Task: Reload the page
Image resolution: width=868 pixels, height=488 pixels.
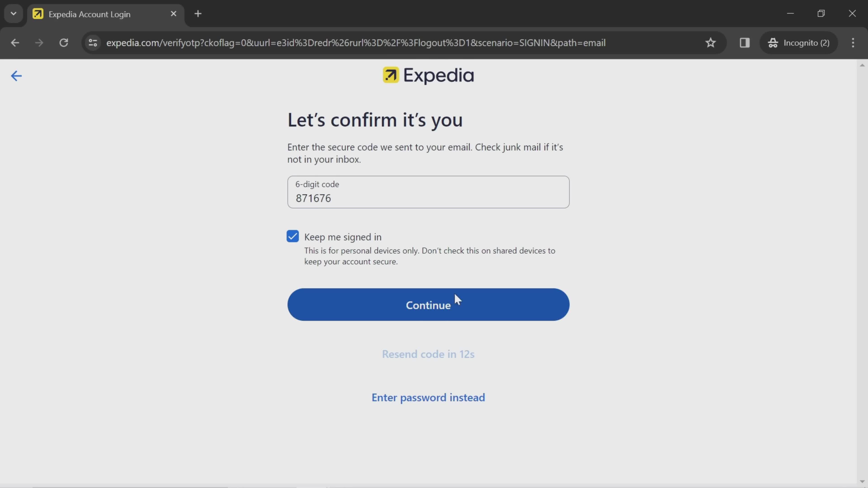Action: 64,43
